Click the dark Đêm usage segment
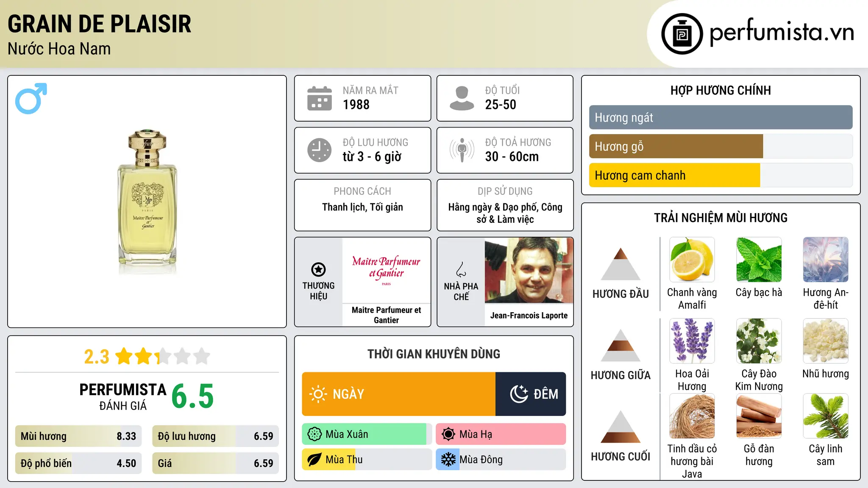 tap(531, 394)
